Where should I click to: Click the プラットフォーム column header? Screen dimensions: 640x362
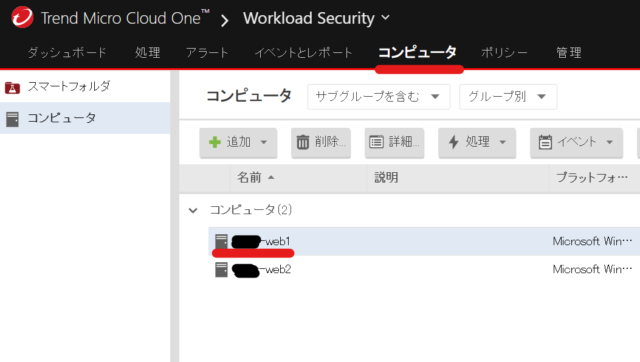[x=592, y=178]
